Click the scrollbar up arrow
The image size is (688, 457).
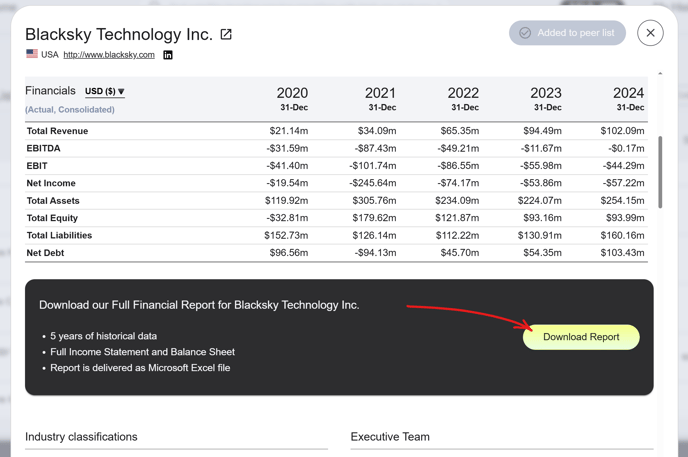click(x=660, y=73)
